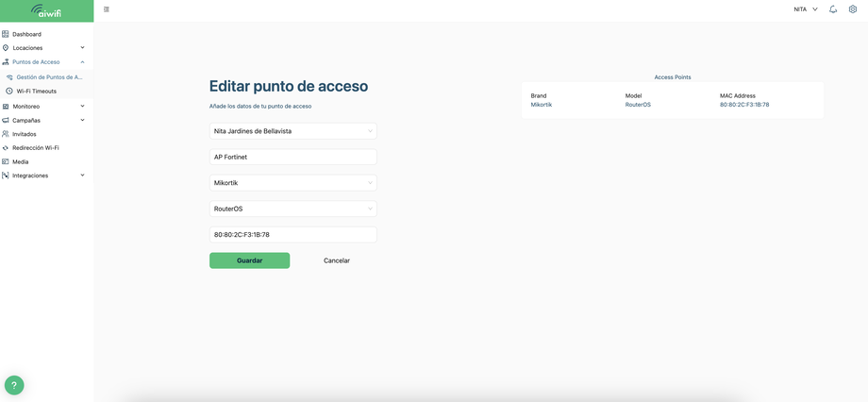Screen dimensions: 868x402
Task: Click the Cancelar button
Action: point(337,260)
